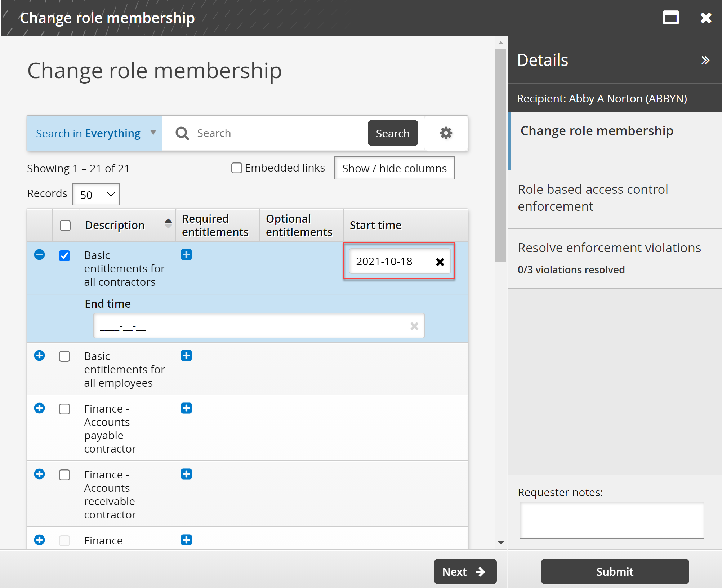Enable the Embedded links checkbox
Image resolution: width=722 pixels, height=588 pixels.
[x=236, y=168]
